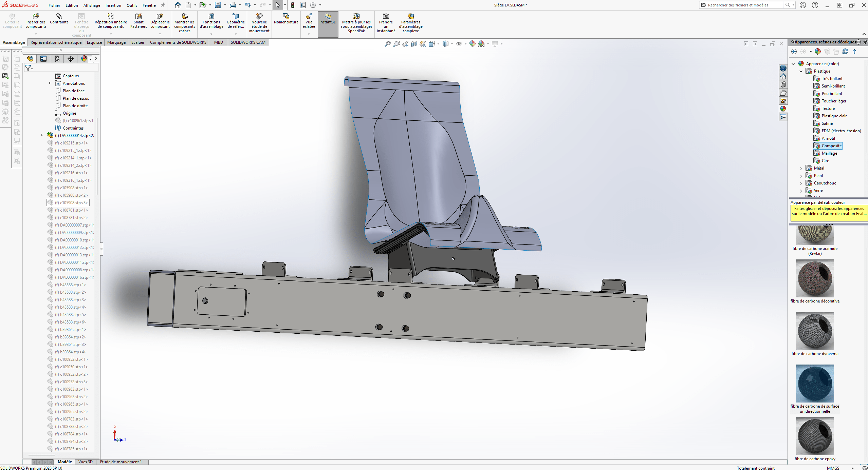Click the Home icon in title bar
Image resolution: width=868 pixels, height=470 pixels.
pyautogui.click(x=178, y=5)
